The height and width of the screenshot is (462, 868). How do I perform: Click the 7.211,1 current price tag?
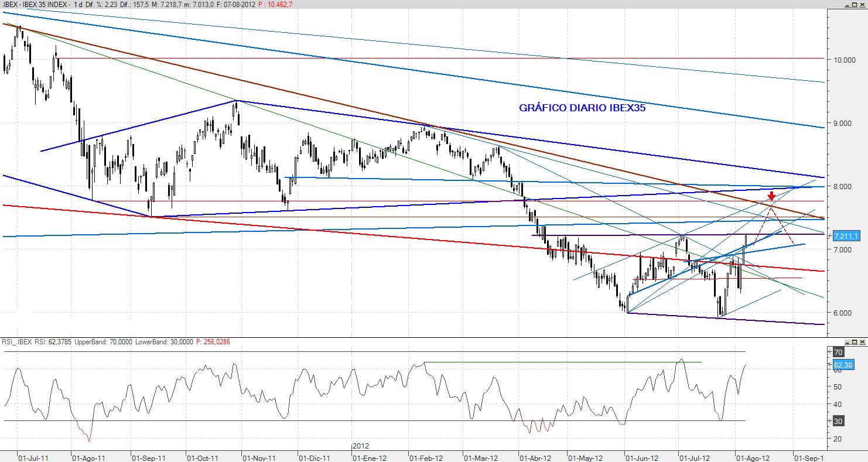click(845, 236)
